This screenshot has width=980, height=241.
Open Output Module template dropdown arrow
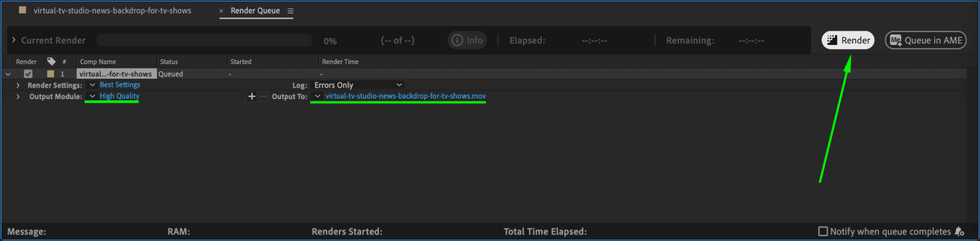click(92, 96)
